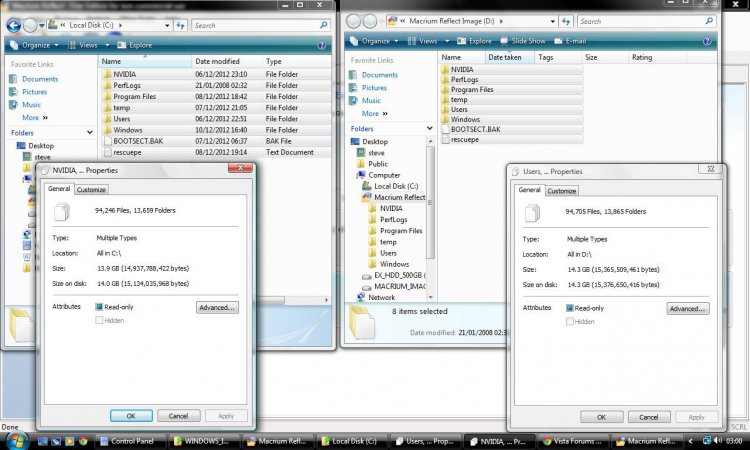750x450 pixels.
Task: Click Advanced button in NVIDIA Properties
Action: 217,307
